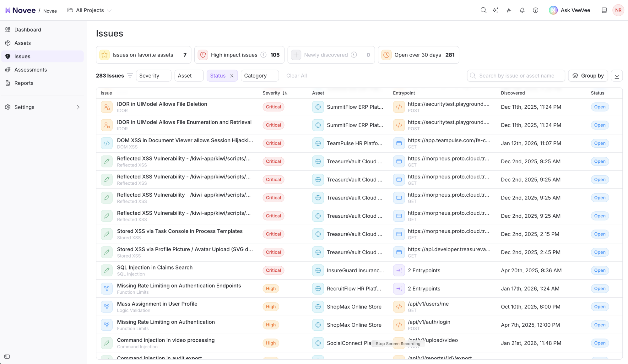Open the NR user avatar menu
628x364 pixels.
(x=618, y=10)
